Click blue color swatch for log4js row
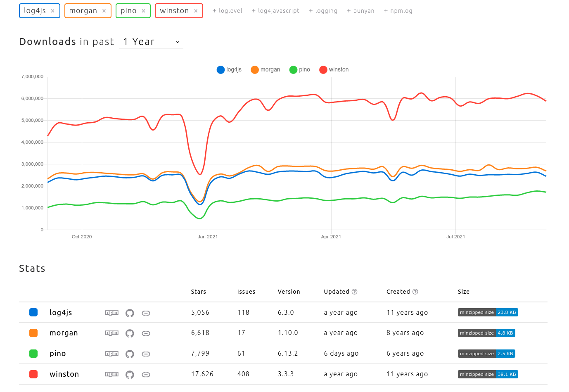Image resolution: width=569 pixels, height=392 pixels. click(33, 312)
